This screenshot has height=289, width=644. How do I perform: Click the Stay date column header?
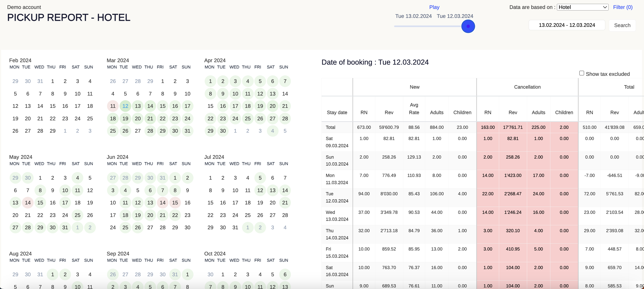(337, 113)
